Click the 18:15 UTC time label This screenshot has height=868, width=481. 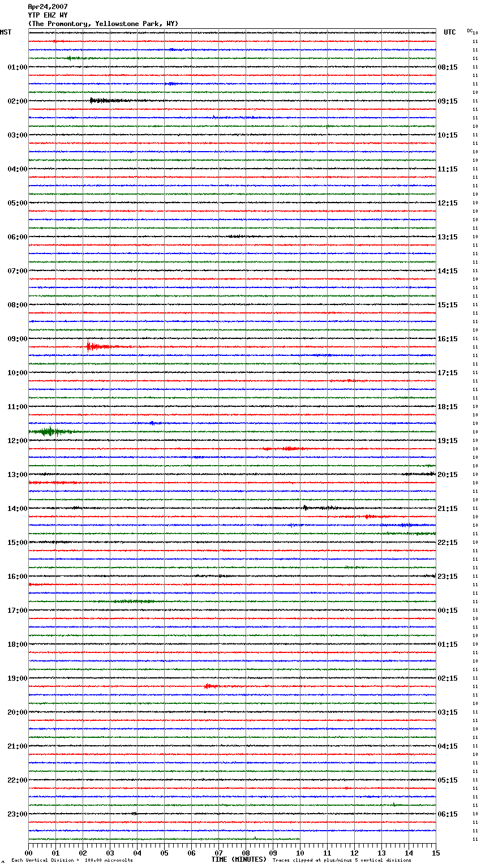pos(448,407)
